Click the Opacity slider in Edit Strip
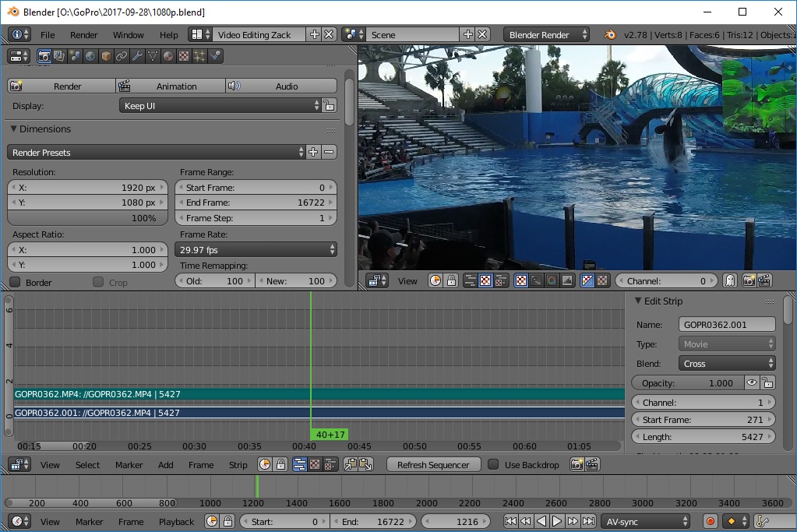This screenshot has height=532, width=797. (686, 383)
